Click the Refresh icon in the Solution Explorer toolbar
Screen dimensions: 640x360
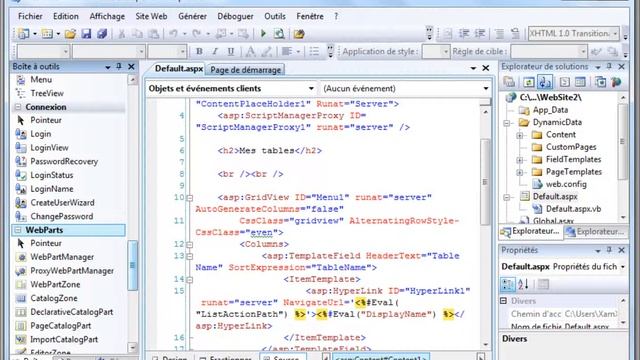[x=529, y=82]
